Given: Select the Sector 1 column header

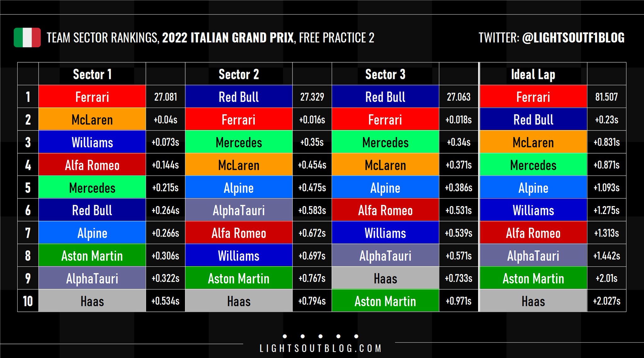Looking at the screenshot, I should coord(92,75).
